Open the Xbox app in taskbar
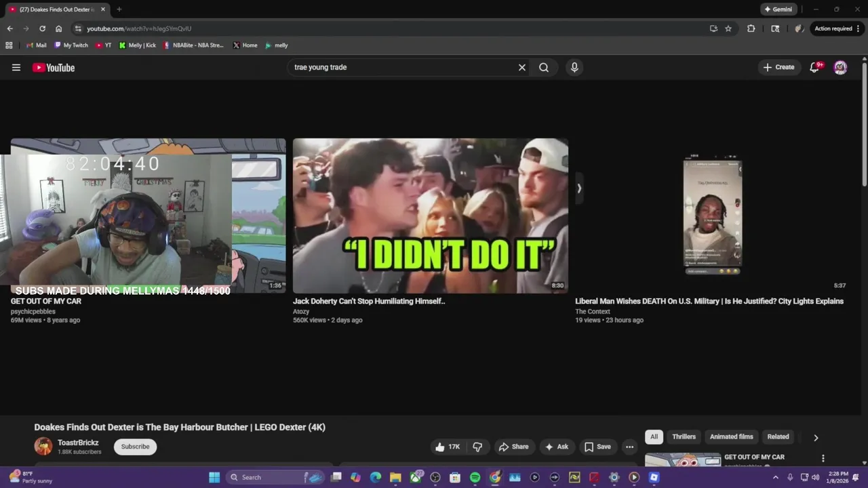 point(415,477)
